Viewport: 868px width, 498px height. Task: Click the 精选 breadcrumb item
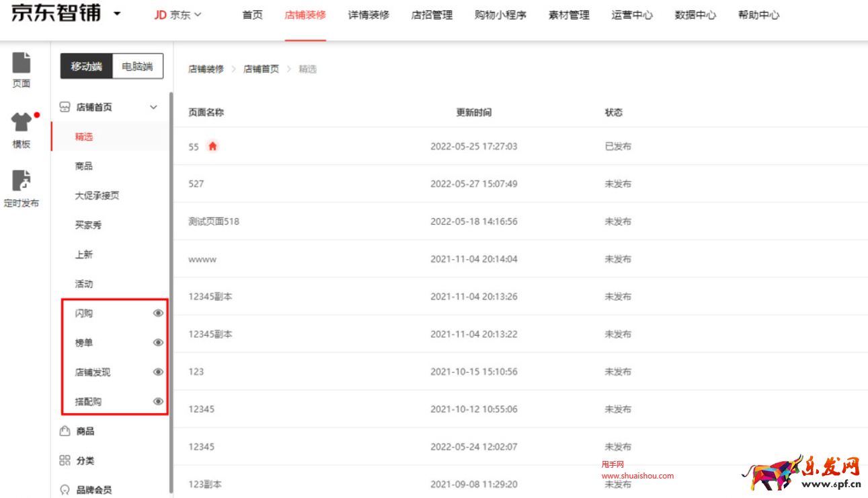click(307, 69)
